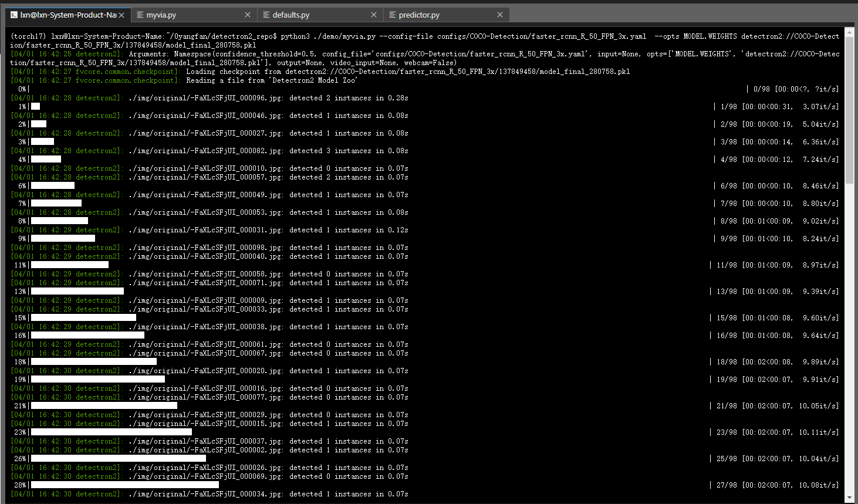Click the '0/98' progress counter

pyautogui.click(x=762, y=89)
